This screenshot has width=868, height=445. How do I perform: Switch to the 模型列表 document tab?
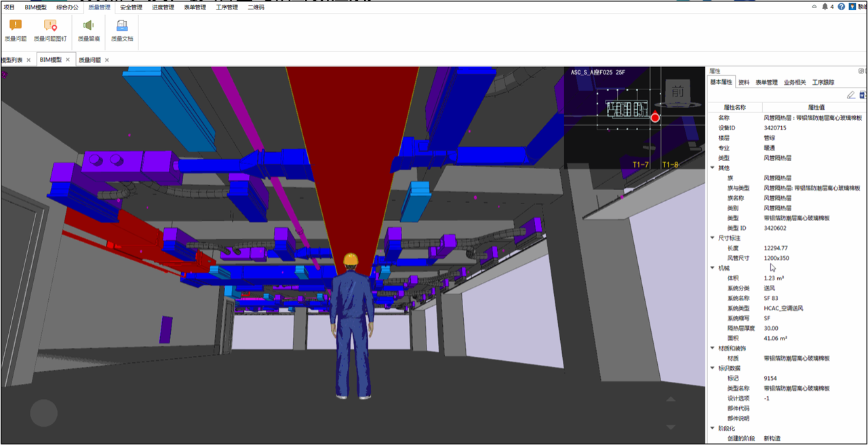tap(12, 60)
